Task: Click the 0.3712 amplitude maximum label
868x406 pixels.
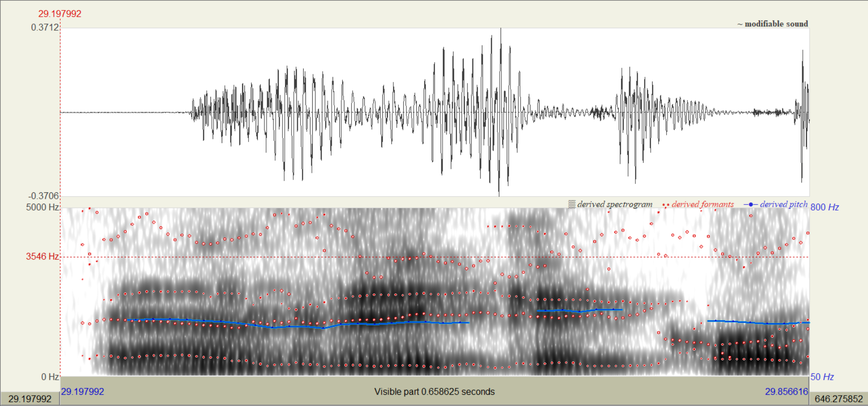Action: coord(45,28)
